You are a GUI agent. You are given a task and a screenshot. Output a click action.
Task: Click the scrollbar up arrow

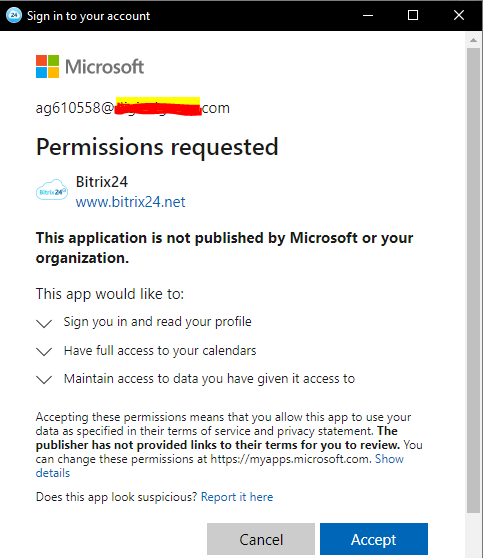pyautogui.click(x=473, y=40)
